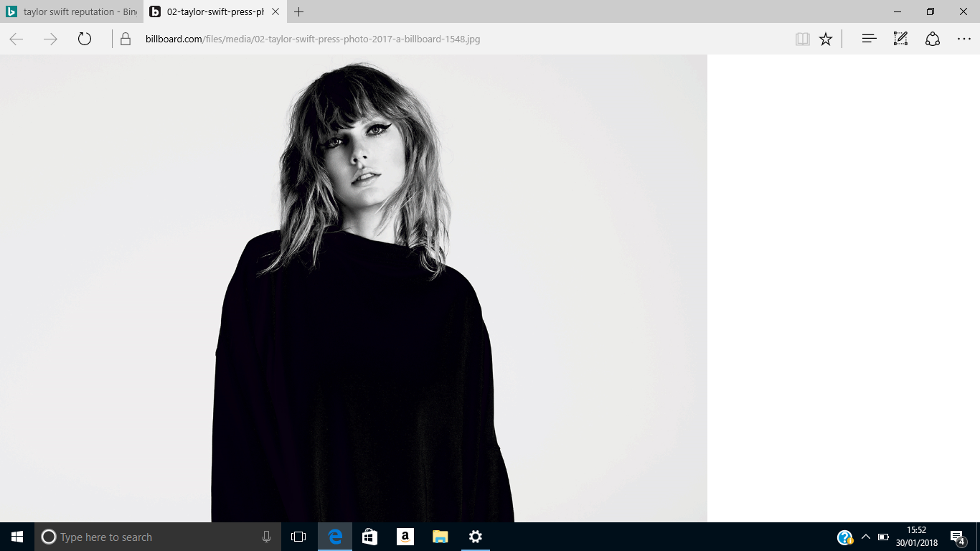
Task: Click the forward navigation arrow
Action: click(x=50, y=39)
